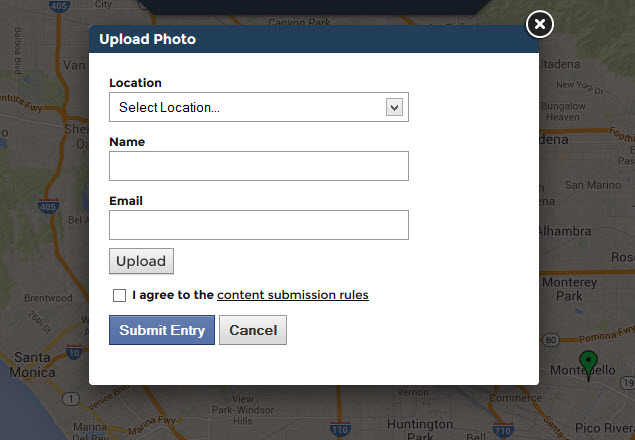Open the Select Location dropdown
Image resolution: width=635 pixels, height=440 pixels.
tap(259, 107)
